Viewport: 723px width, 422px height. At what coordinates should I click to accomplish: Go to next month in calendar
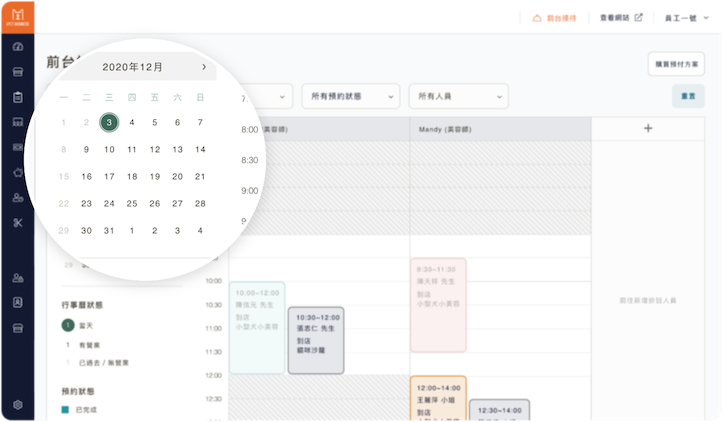pyautogui.click(x=204, y=67)
